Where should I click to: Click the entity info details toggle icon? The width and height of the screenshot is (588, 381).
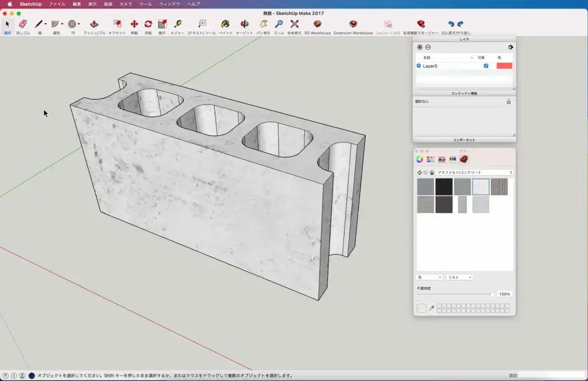pyautogui.click(x=509, y=102)
